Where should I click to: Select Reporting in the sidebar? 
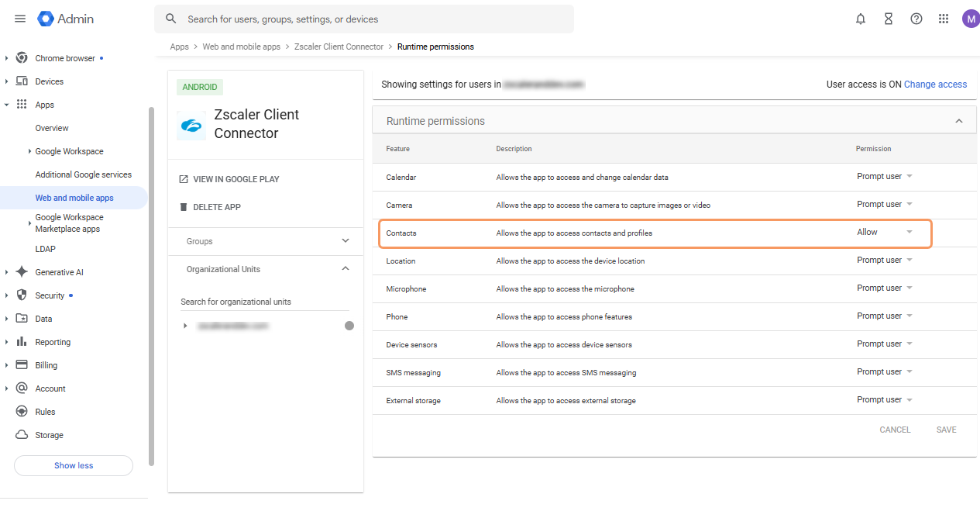[53, 342]
